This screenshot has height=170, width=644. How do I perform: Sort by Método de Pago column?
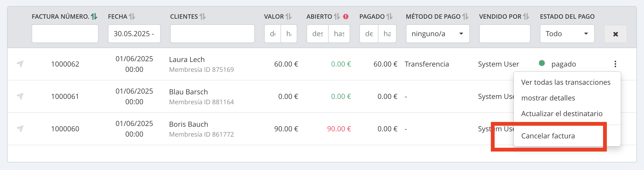465,17
